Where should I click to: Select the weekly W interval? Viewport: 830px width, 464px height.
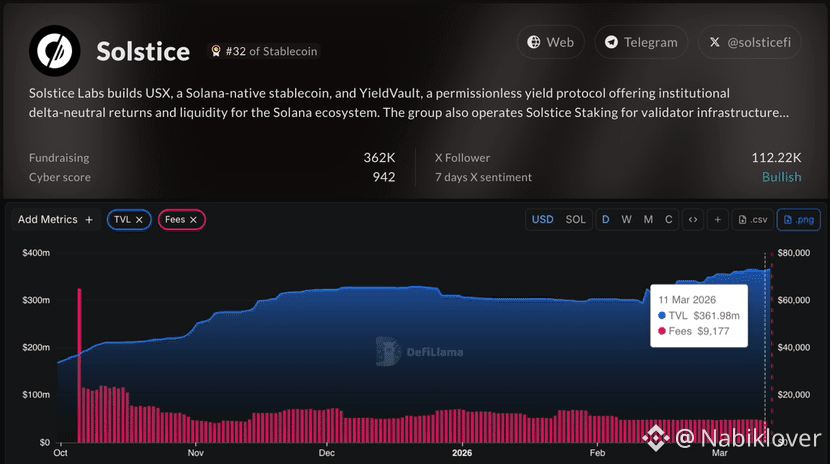click(626, 220)
